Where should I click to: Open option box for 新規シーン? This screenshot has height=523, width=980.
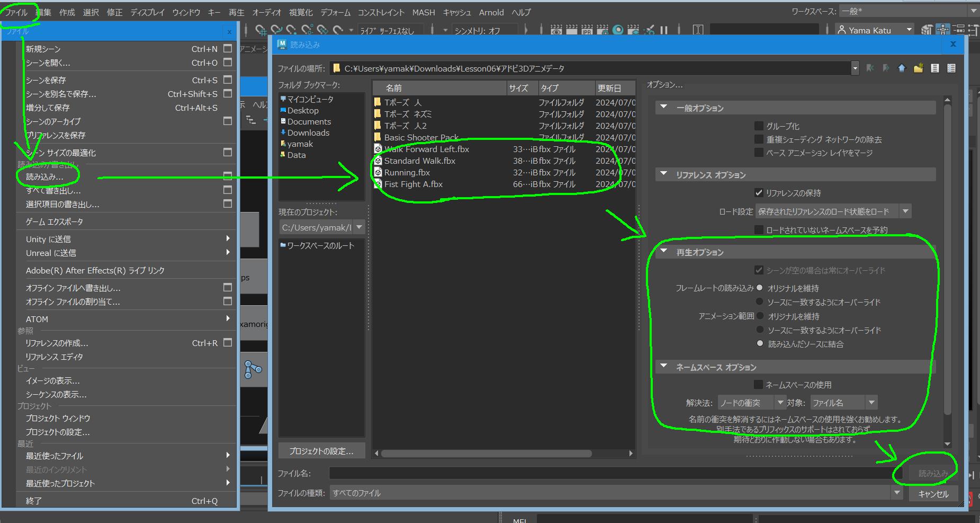[x=228, y=48]
